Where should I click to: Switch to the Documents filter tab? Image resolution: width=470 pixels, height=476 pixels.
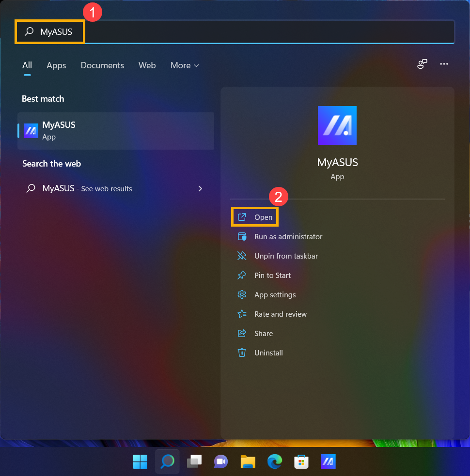102,65
